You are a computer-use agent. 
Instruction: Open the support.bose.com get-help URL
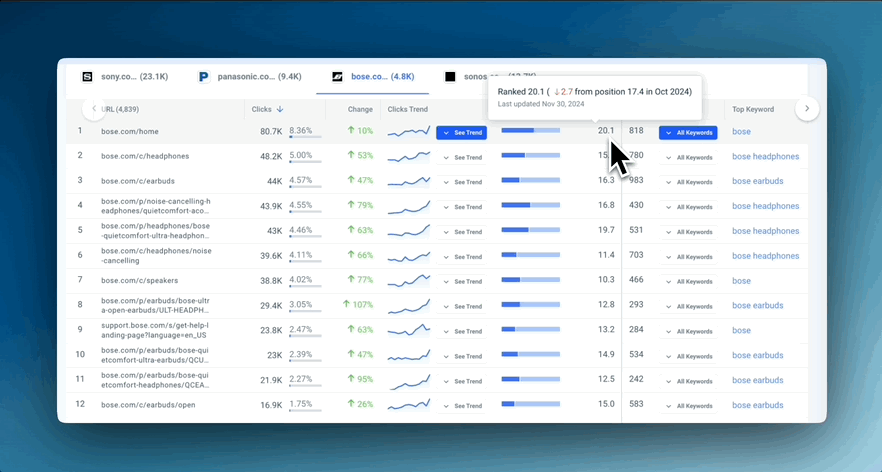(x=155, y=330)
